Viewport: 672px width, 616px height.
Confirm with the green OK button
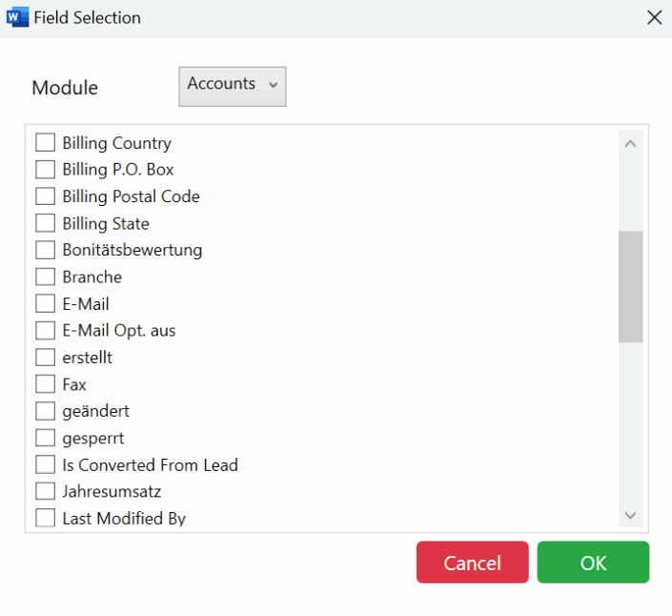(x=593, y=563)
